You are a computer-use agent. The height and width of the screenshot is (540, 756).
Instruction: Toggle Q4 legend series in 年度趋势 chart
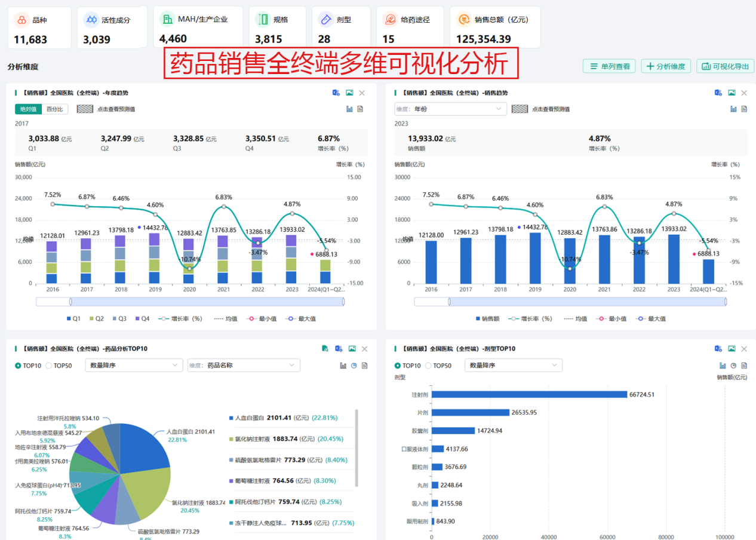pos(143,319)
